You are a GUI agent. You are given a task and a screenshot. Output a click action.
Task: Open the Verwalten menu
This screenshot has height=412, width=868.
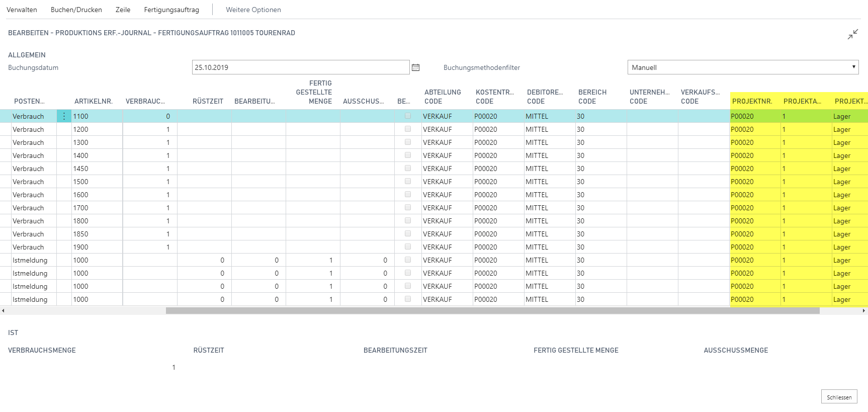tap(22, 10)
